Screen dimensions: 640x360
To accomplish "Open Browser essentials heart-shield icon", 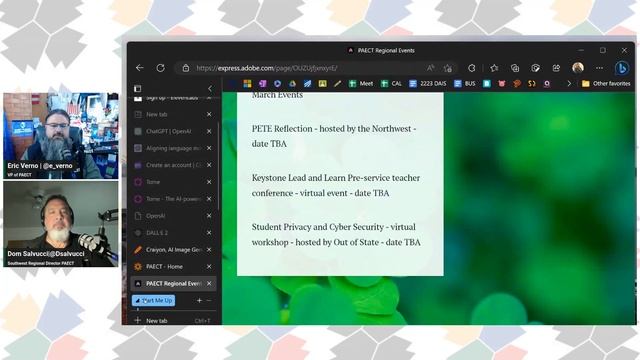I will pos(536,68).
